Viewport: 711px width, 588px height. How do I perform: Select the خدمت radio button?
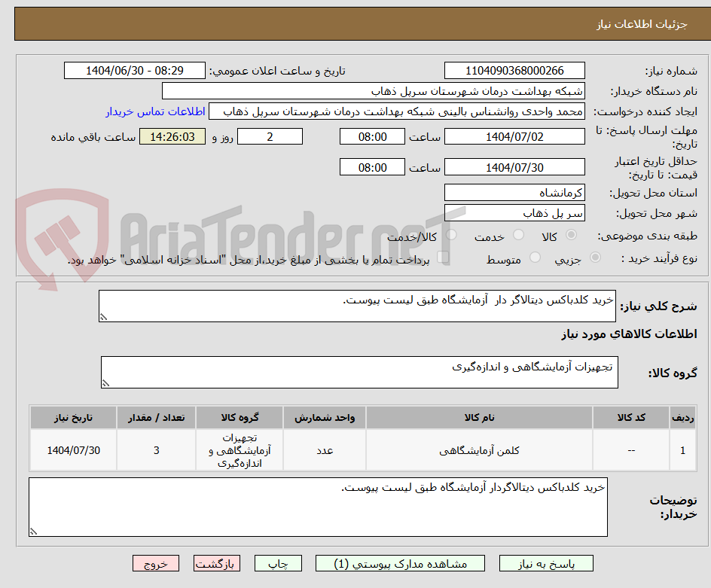tap(518, 234)
